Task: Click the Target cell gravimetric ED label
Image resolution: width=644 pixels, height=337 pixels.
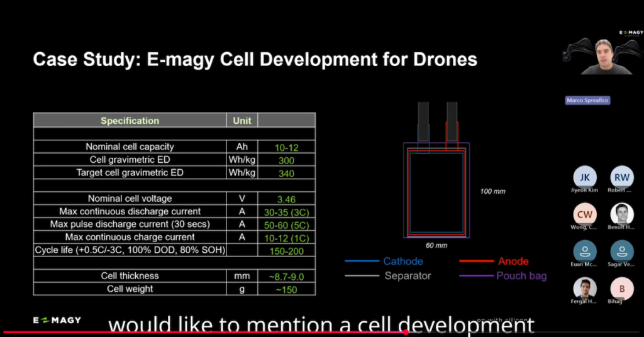Action: (x=130, y=172)
